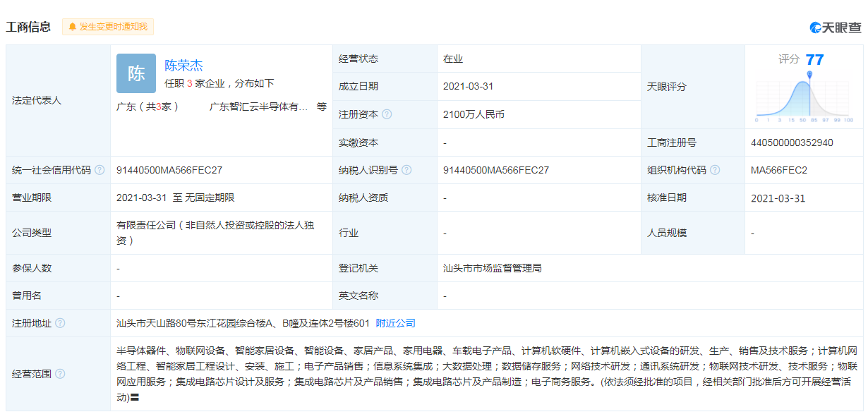868x419 pixels.
Task: Click the red 3 家企业 count
Action: click(190, 83)
